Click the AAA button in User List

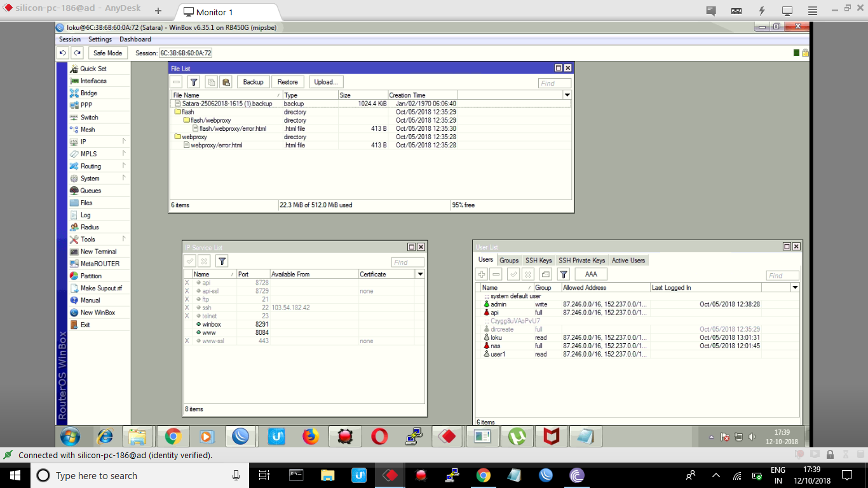click(x=590, y=274)
